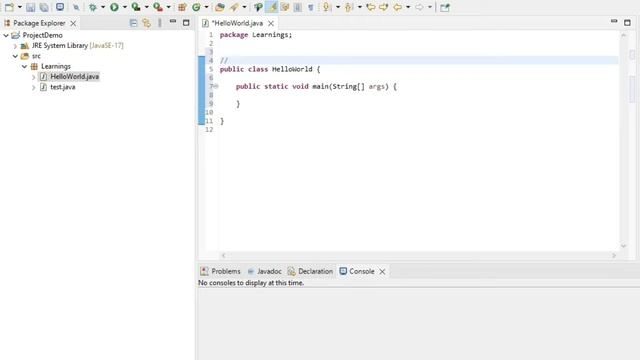Select the ProjectDemo project
The width and height of the screenshot is (640, 360).
(42, 35)
